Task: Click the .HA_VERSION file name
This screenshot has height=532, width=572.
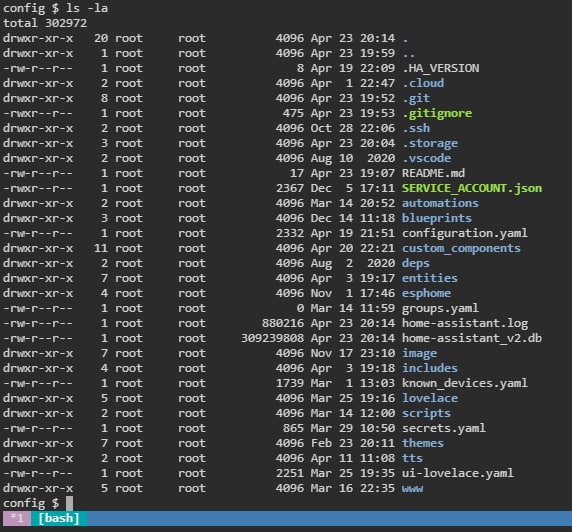Action: pos(441,68)
